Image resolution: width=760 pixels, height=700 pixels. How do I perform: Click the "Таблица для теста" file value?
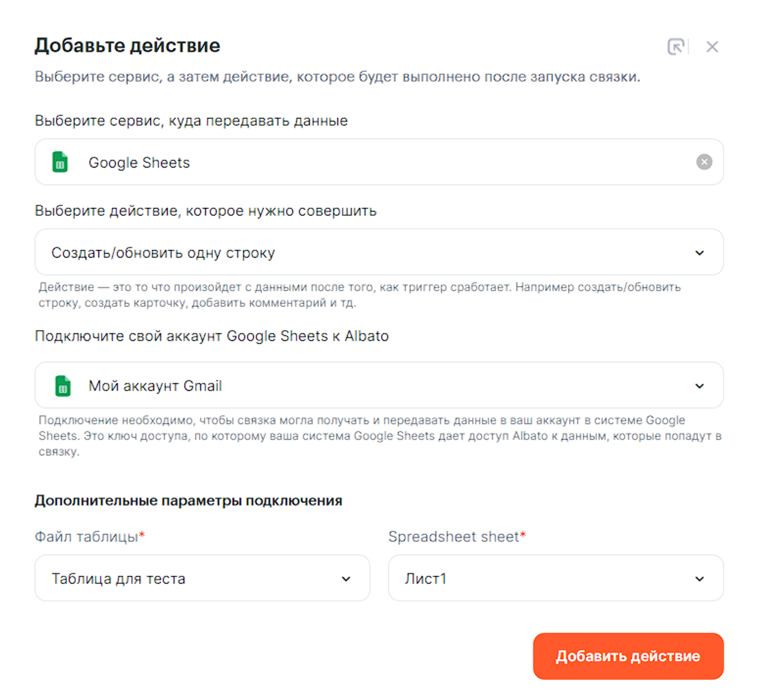tap(118, 579)
